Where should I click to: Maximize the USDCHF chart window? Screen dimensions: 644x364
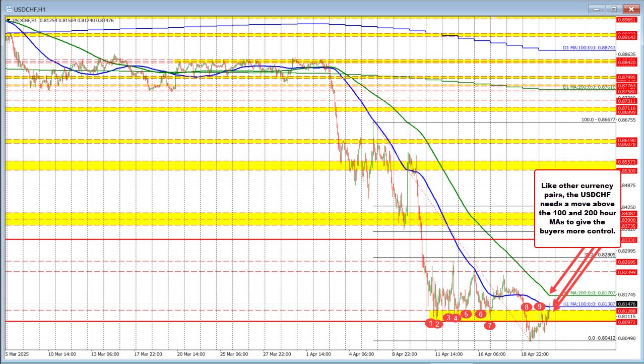point(614,9)
